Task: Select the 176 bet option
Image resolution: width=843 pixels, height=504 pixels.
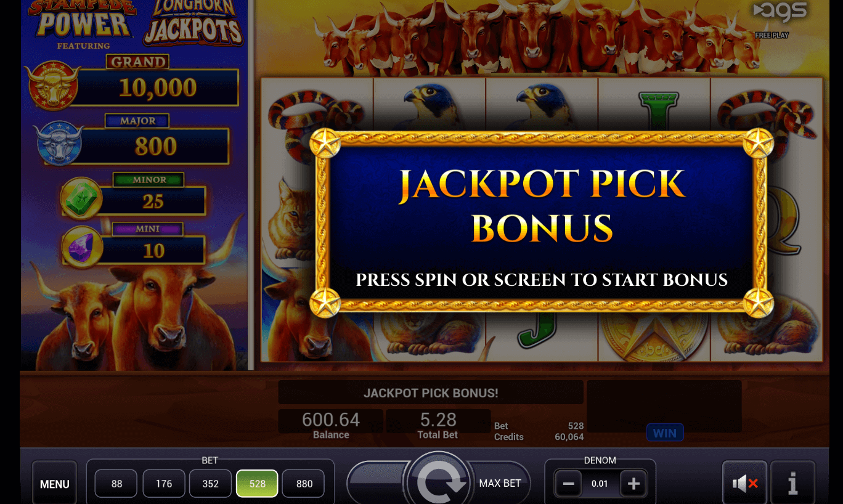Action: (164, 484)
